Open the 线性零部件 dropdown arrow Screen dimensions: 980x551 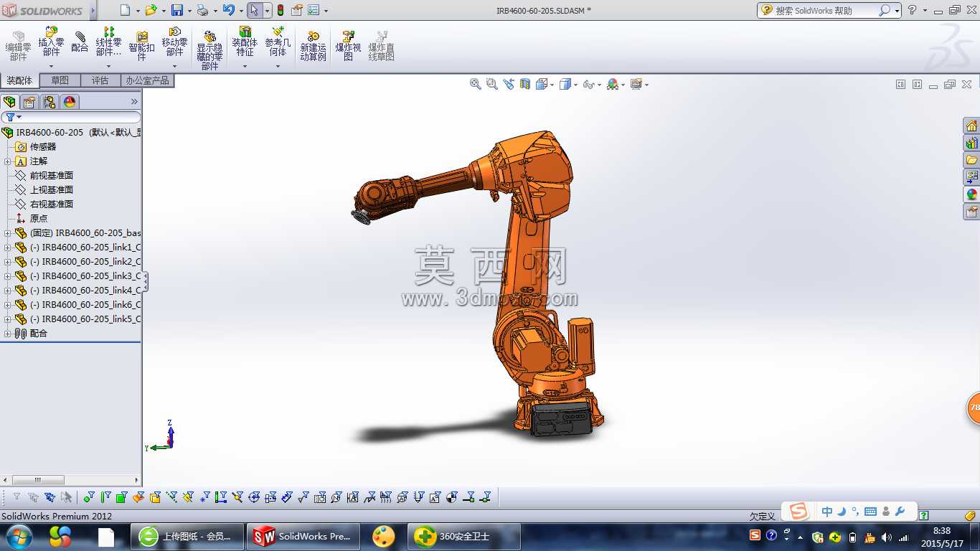tap(108, 66)
